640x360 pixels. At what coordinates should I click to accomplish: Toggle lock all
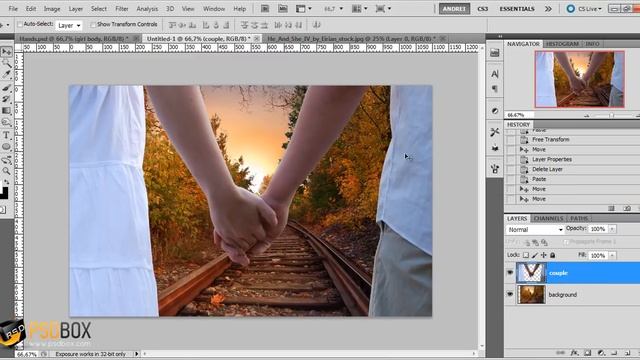[553, 255]
